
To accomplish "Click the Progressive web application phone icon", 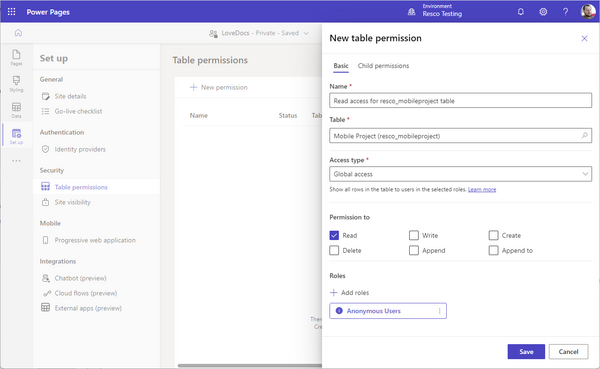I will point(46,240).
